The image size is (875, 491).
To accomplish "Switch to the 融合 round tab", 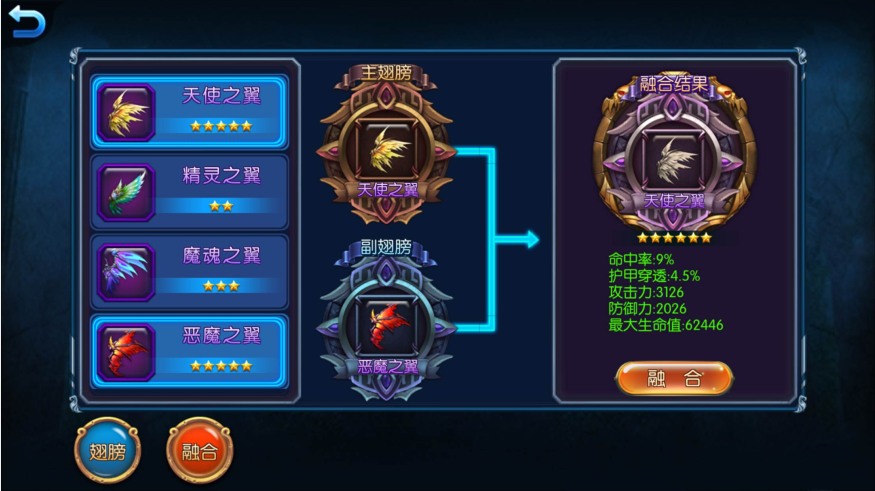I will point(200,450).
